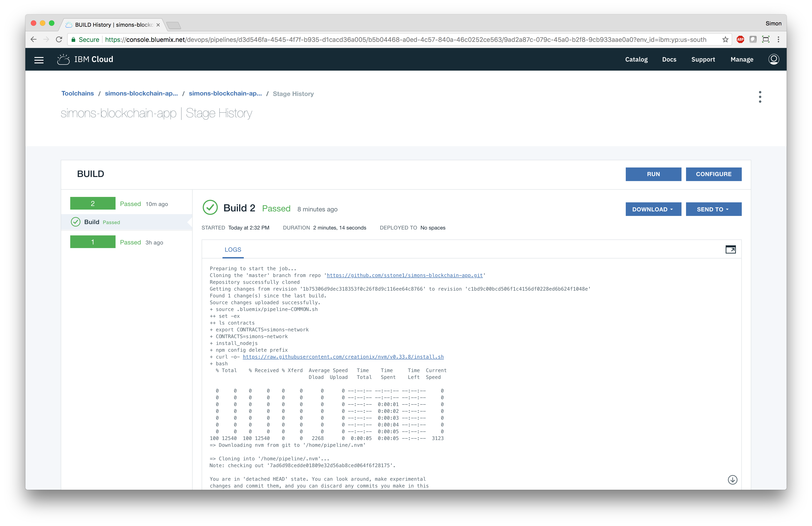This screenshot has height=526, width=812.
Task: Expand the SEND TO dropdown
Action: tap(713, 209)
